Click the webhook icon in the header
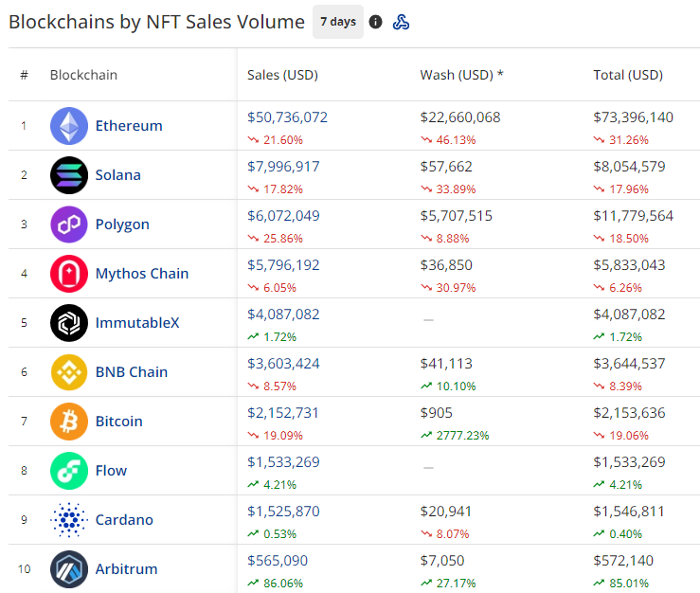 401,22
